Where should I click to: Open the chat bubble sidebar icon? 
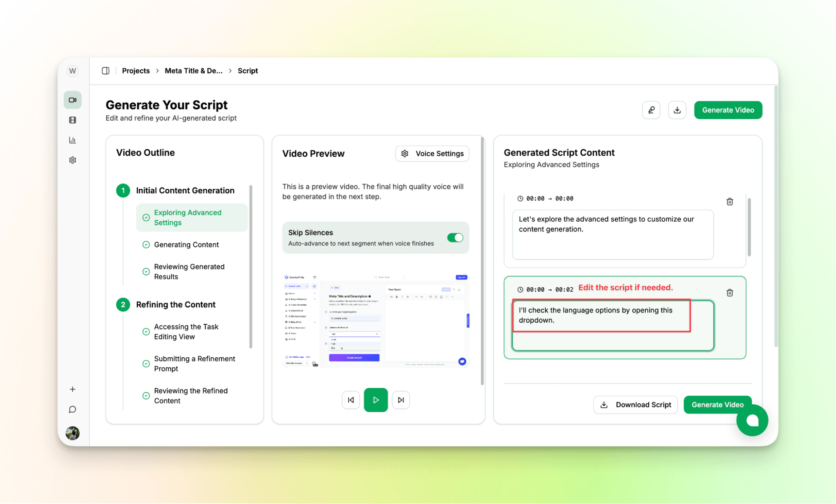coord(73,410)
